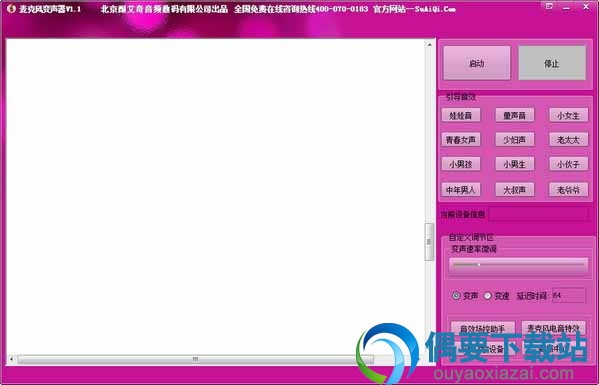Click the horizontal scrollbar thumb of the white panel

195,359
